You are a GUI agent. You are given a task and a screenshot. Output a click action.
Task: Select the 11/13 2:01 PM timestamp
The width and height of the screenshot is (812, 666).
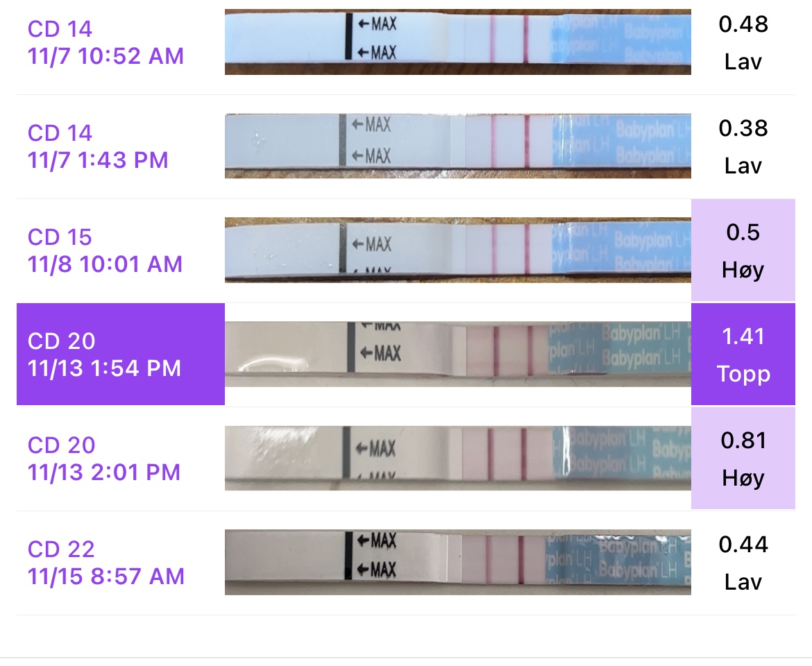pos(104,472)
